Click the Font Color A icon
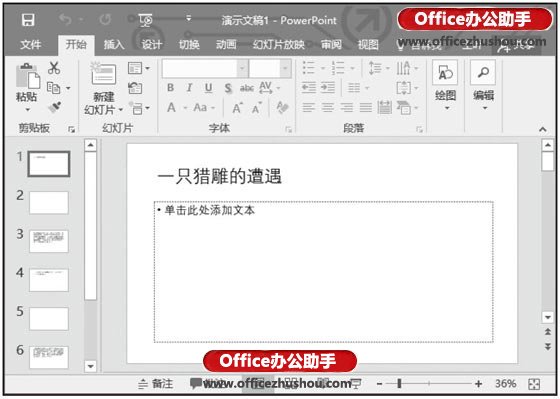 (171, 108)
